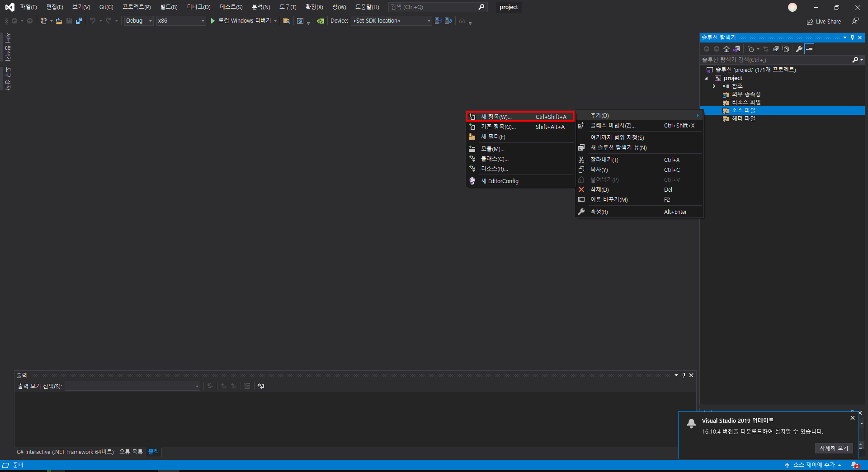The height and width of the screenshot is (472, 868).
Task: Click the user account avatar
Action: 793,7
